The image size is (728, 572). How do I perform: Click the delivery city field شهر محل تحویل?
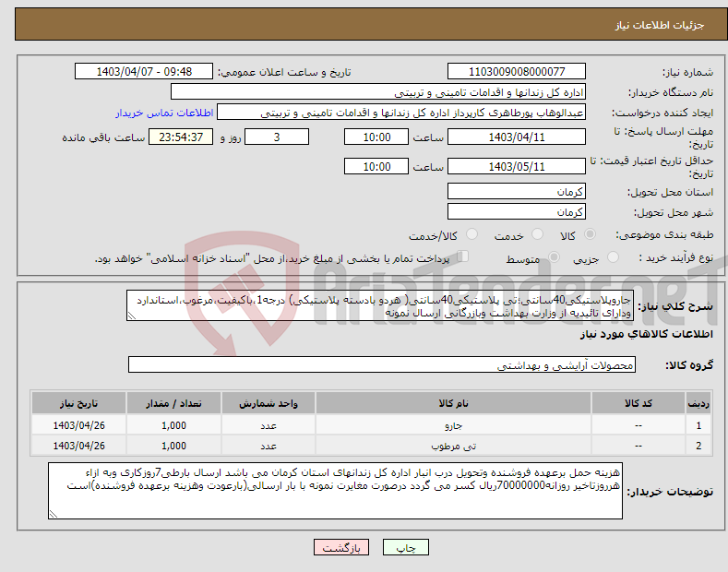tap(517, 211)
